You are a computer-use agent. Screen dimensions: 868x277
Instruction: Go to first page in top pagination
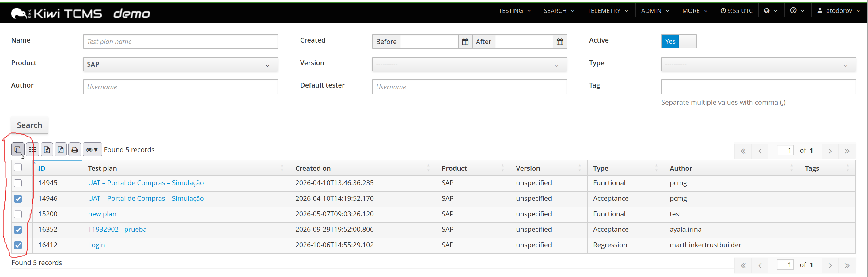click(743, 151)
